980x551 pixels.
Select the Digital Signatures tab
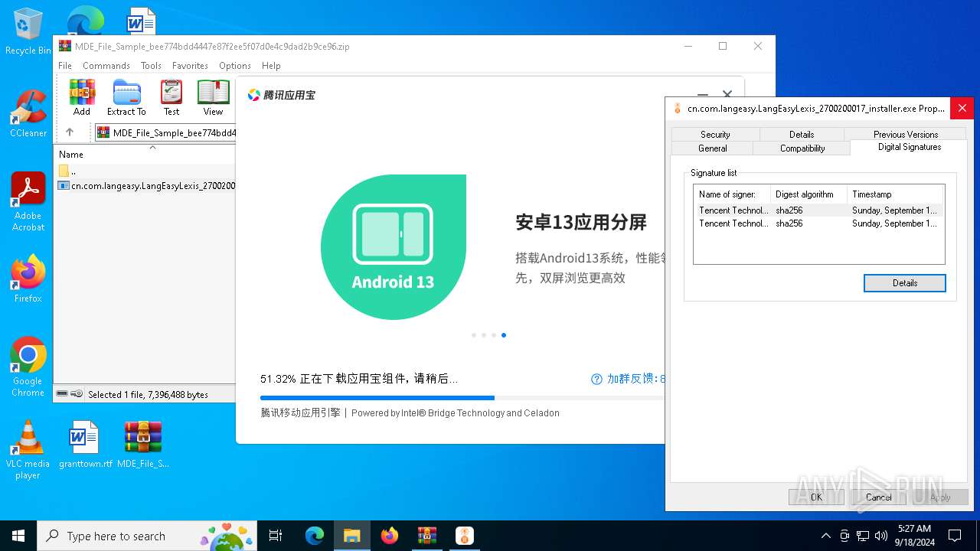(x=910, y=147)
